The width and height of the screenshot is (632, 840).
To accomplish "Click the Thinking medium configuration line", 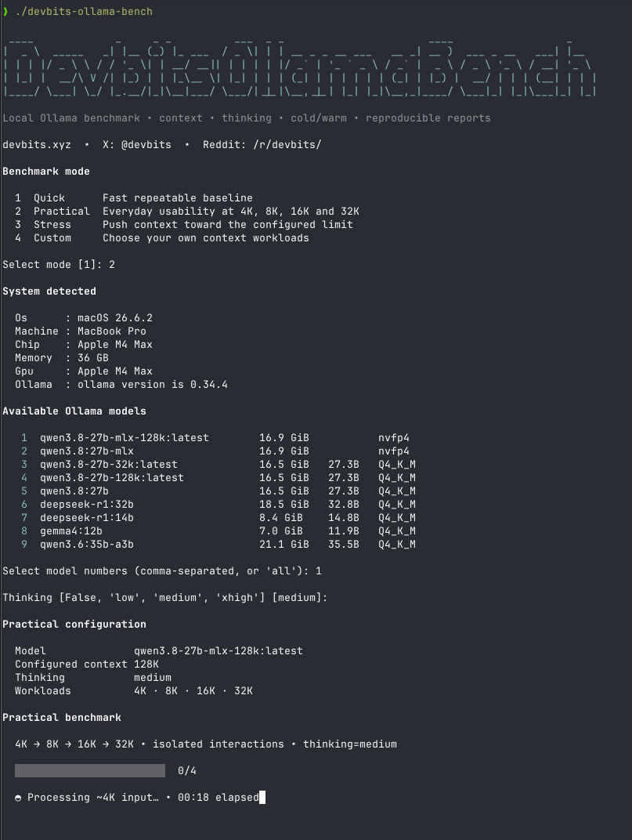I will tap(93, 678).
